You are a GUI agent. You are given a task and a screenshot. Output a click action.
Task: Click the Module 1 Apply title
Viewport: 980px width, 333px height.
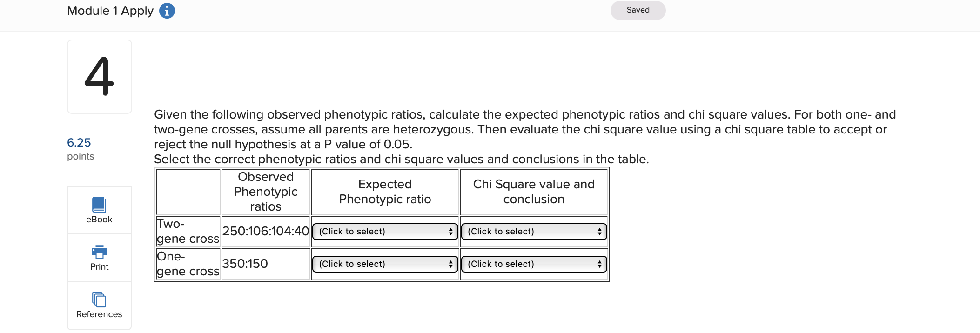tap(110, 11)
